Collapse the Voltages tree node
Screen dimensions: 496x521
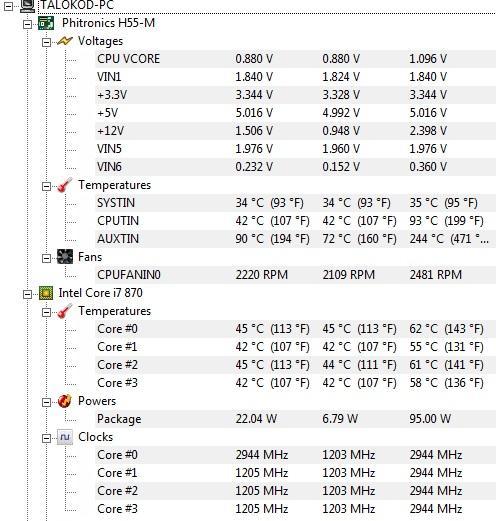(46, 42)
